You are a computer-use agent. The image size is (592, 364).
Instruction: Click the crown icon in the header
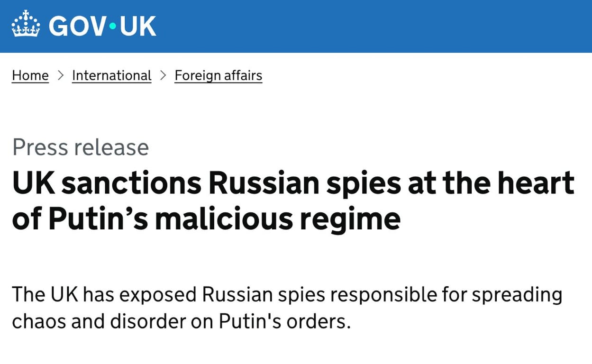26,25
